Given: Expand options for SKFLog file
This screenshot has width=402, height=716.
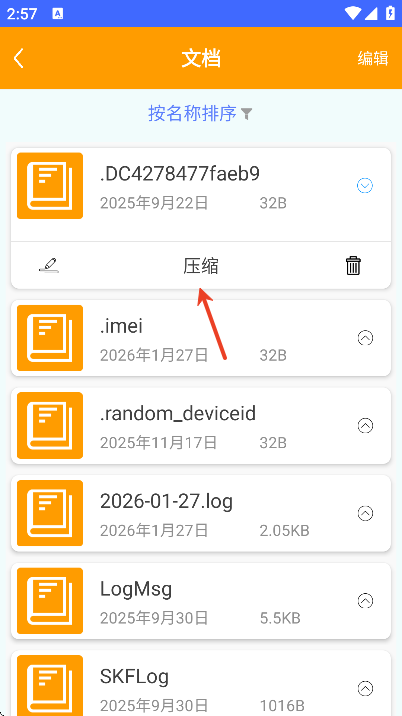Looking at the screenshot, I should point(365,688).
